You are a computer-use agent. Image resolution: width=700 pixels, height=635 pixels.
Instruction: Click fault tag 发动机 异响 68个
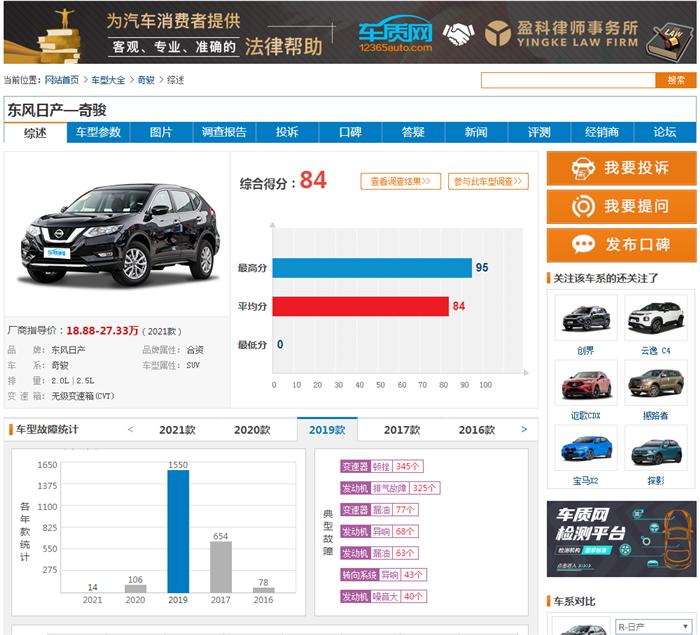click(x=379, y=531)
